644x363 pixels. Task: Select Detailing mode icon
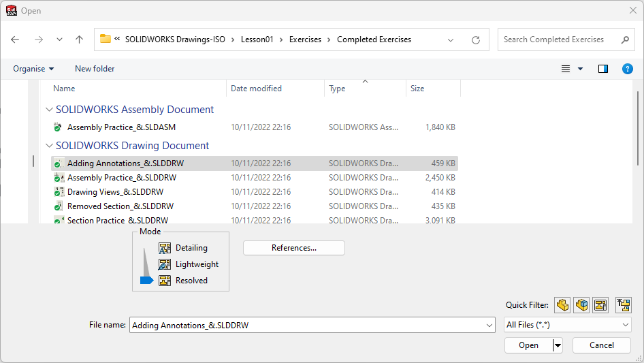click(165, 248)
